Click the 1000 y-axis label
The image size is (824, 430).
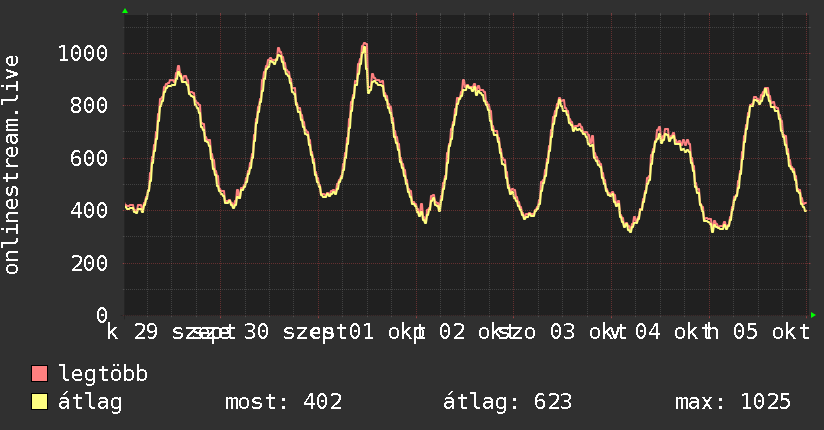click(83, 53)
